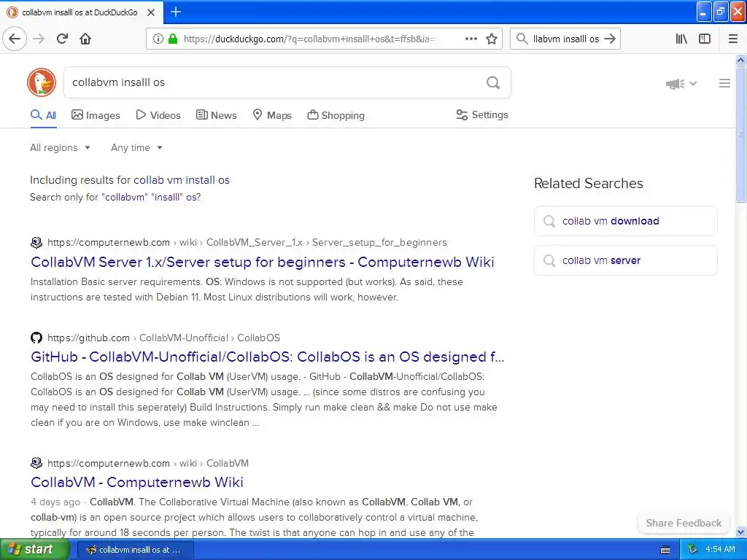Click the network tray icon near clock
Image resolution: width=747 pixels, height=560 pixels.
click(693, 550)
